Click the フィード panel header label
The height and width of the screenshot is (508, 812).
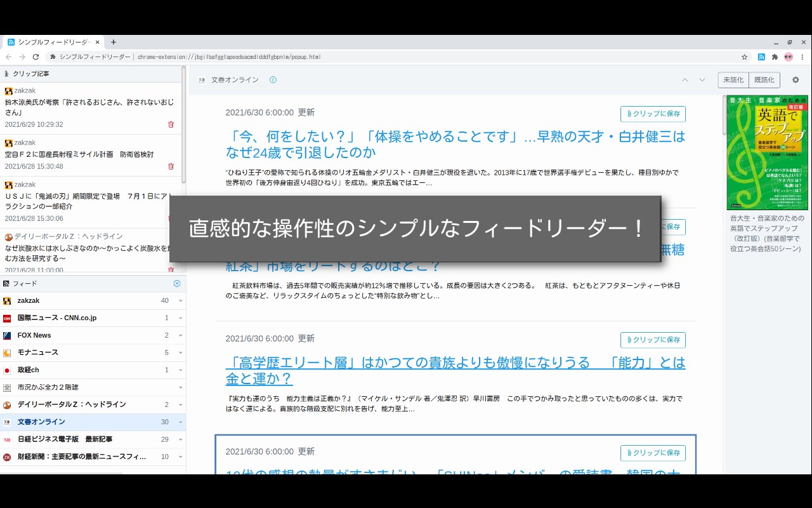(x=25, y=283)
